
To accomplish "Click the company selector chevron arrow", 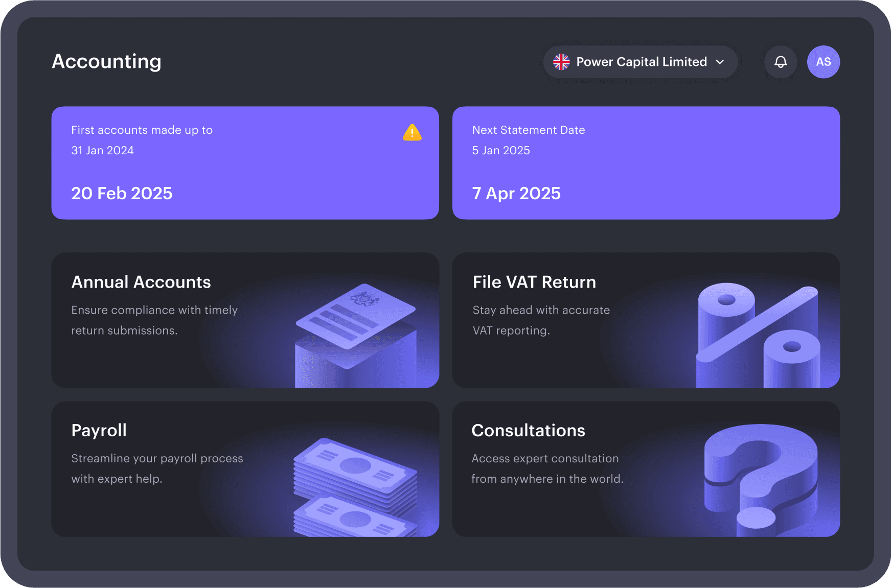I will (720, 62).
